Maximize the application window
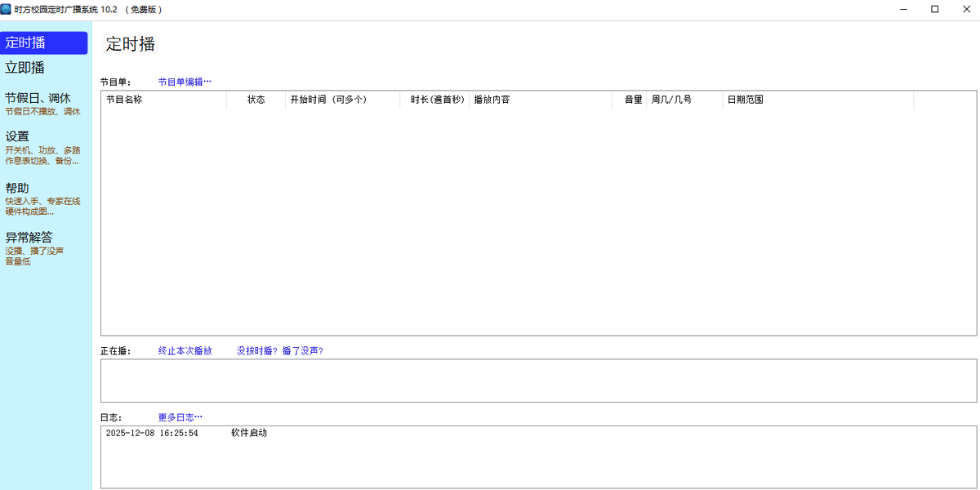980x490 pixels. pos(934,9)
